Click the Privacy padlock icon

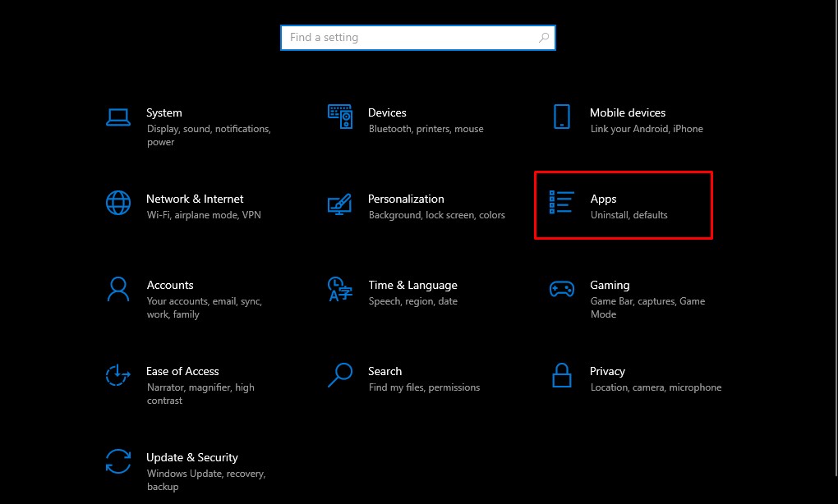tap(562, 376)
